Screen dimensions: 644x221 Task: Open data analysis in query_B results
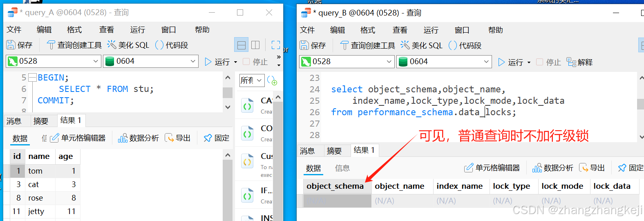click(x=552, y=168)
